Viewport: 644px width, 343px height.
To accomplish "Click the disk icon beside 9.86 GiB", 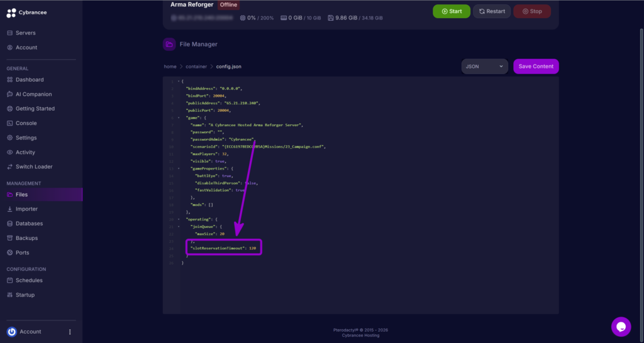I will 331,18.
